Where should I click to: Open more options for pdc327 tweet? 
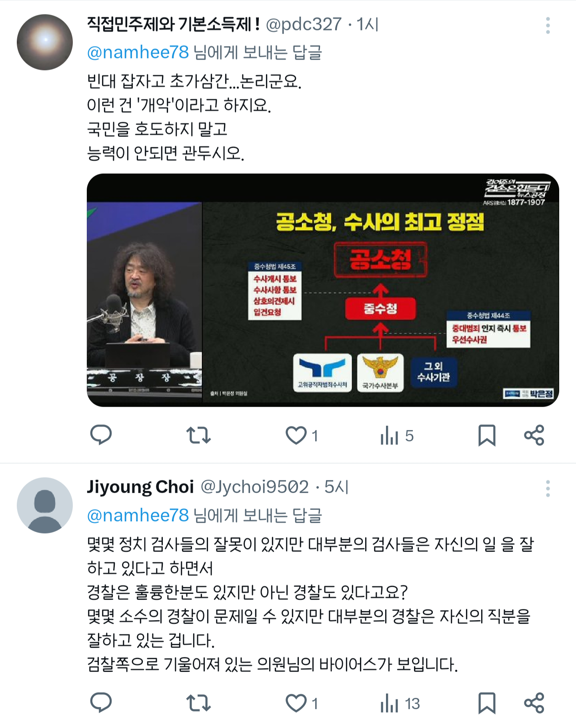click(x=548, y=26)
